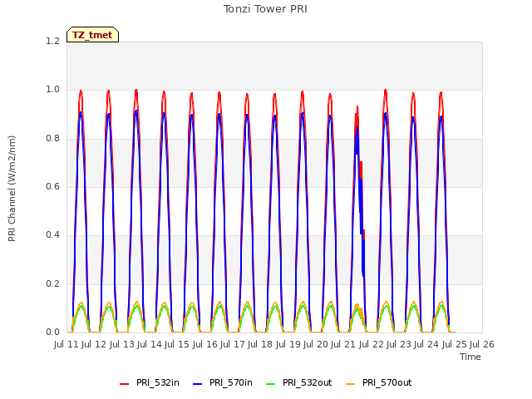
Task: Click the 0.2 y-axis tick label
Action: (x=52, y=283)
